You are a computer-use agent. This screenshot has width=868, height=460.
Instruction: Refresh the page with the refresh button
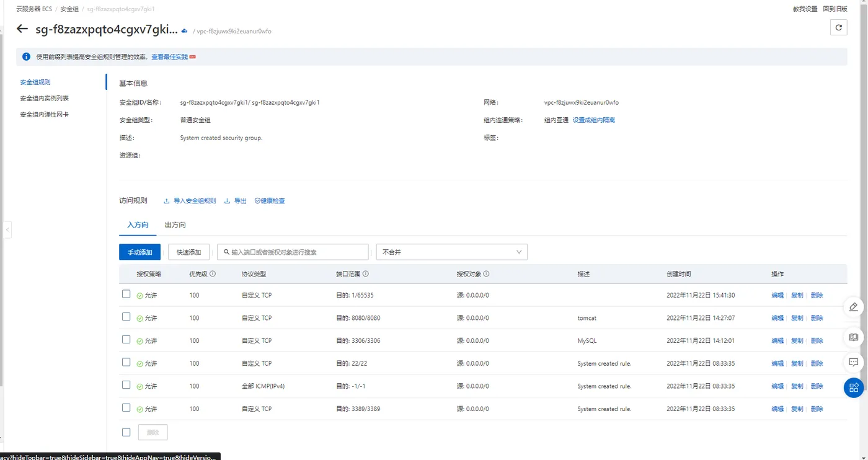(838, 27)
